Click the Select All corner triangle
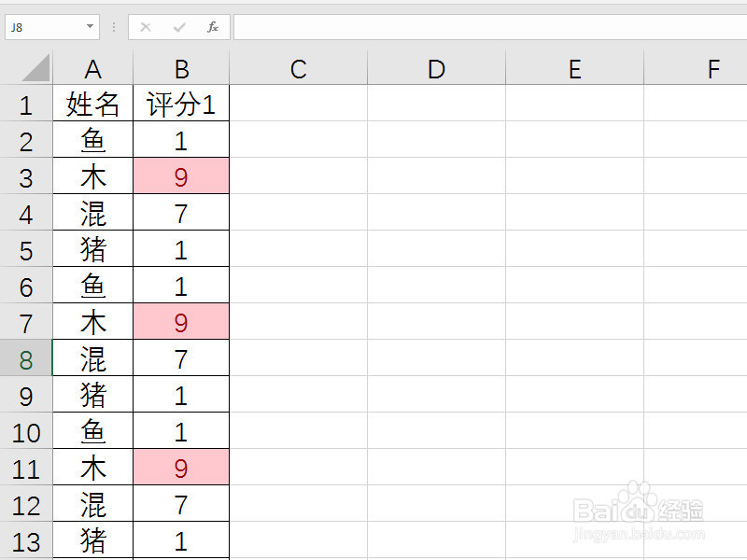Viewport: 747px width, 560px height. [35, 67]
